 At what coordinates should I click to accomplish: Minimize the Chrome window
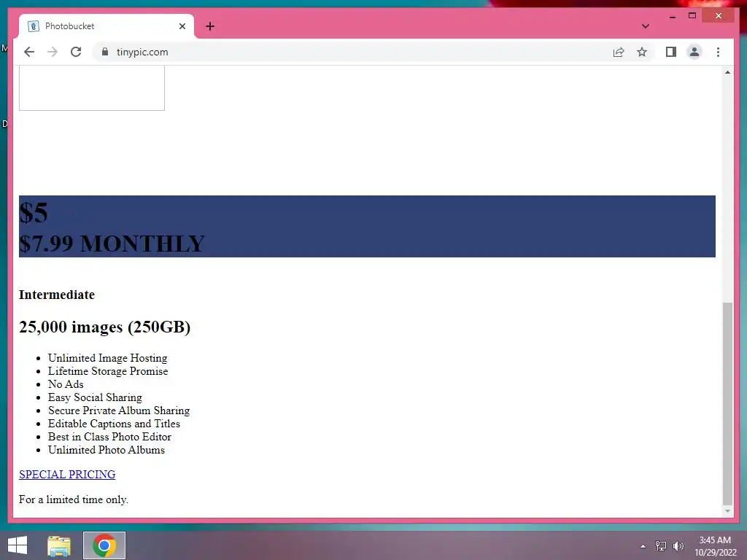[672, 16]
